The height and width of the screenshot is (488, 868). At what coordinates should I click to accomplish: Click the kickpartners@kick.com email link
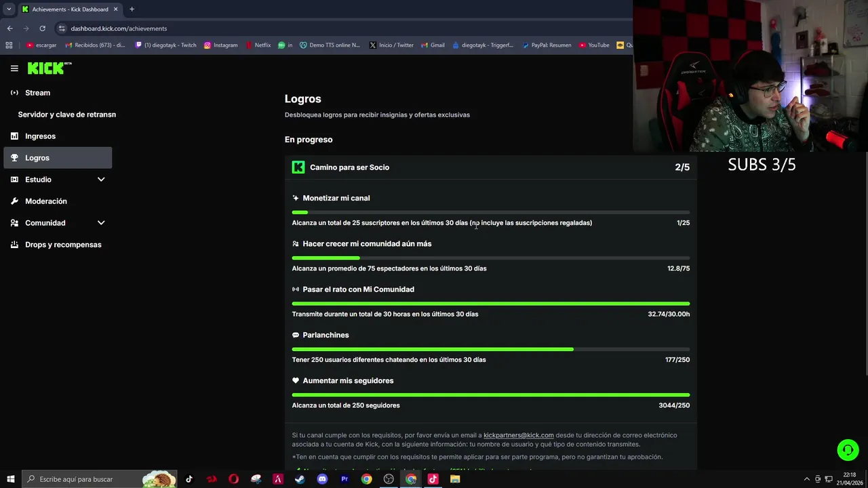[x=519, y=435]
